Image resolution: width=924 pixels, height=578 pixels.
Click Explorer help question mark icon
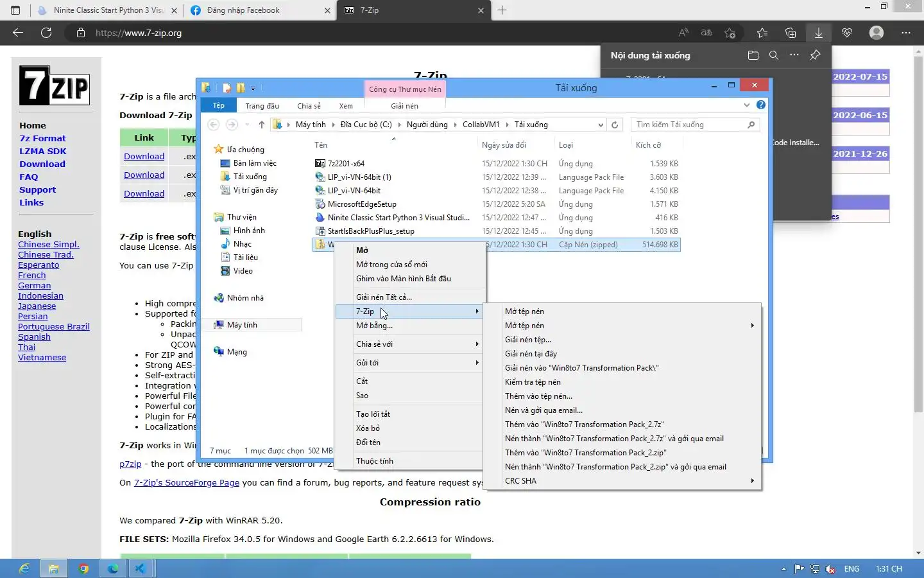[x=761, y=105]
